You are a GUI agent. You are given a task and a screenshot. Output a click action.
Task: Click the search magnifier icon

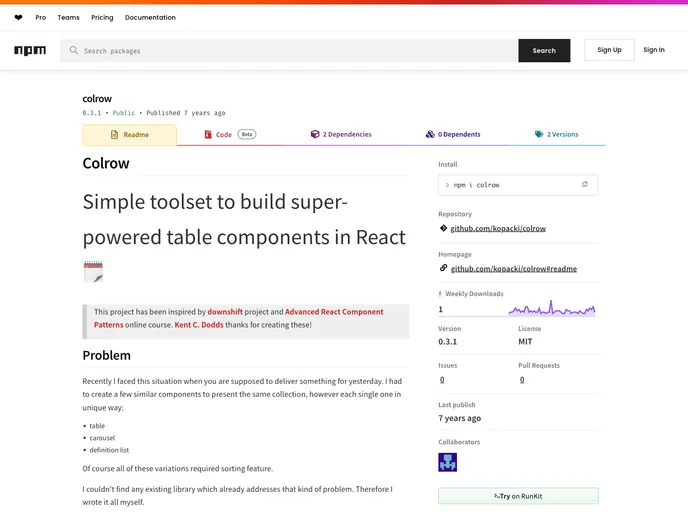(74, 50)
